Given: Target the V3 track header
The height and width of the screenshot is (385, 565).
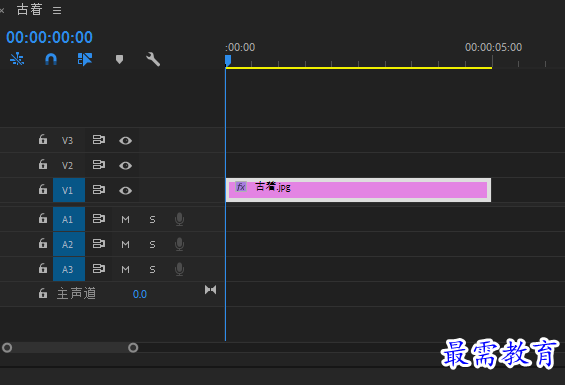Looking at the screenshot, I should [x=67, y=140].
